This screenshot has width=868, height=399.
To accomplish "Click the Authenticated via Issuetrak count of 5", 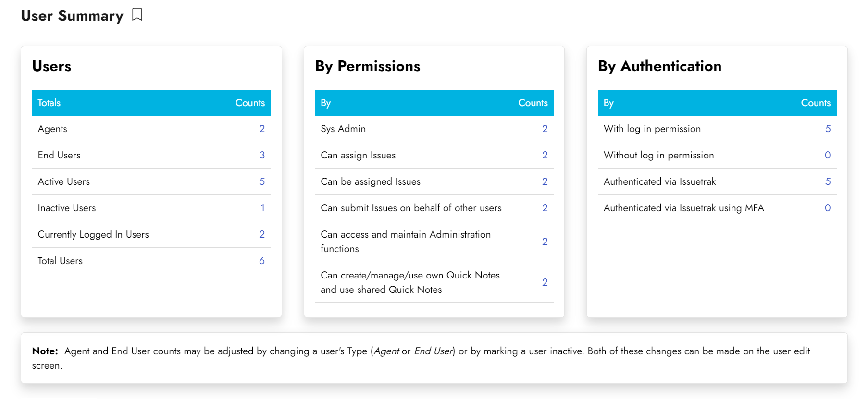I will click(828, 181).
